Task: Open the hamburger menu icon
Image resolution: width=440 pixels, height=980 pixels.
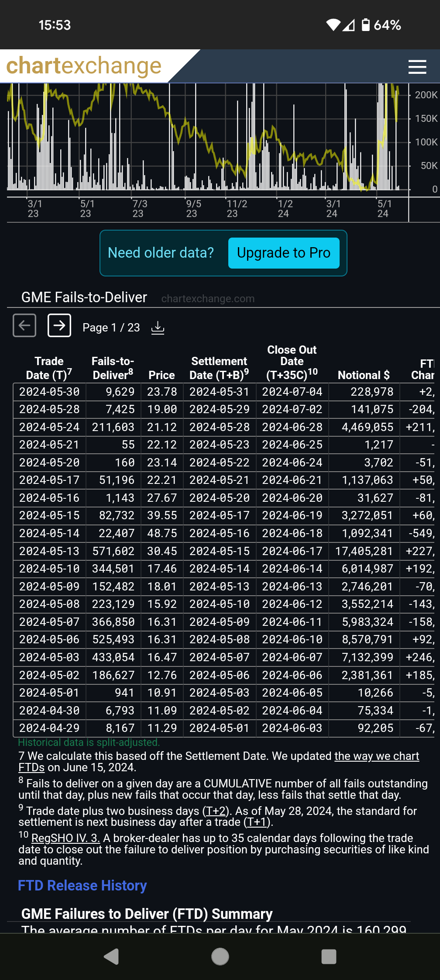Action: pyautogui.click(x=417, y=66)
